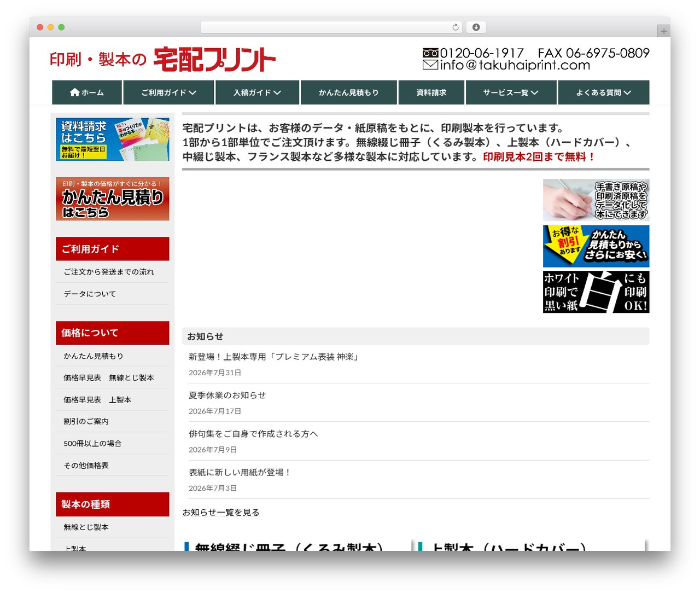The height and width of the screenshot is (593, 700).
Task: Expand the ご利用ガイド dropdown menu
Action: click(x=168, y=92)
